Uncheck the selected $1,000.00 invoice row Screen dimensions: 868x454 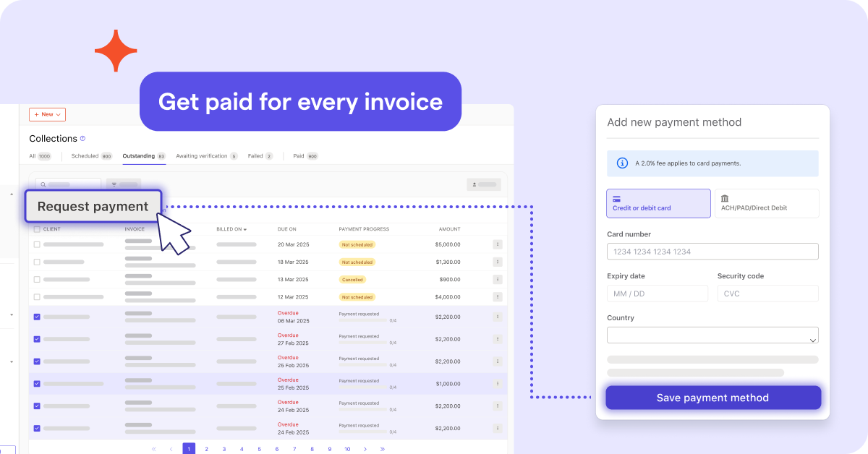point(37,384)
